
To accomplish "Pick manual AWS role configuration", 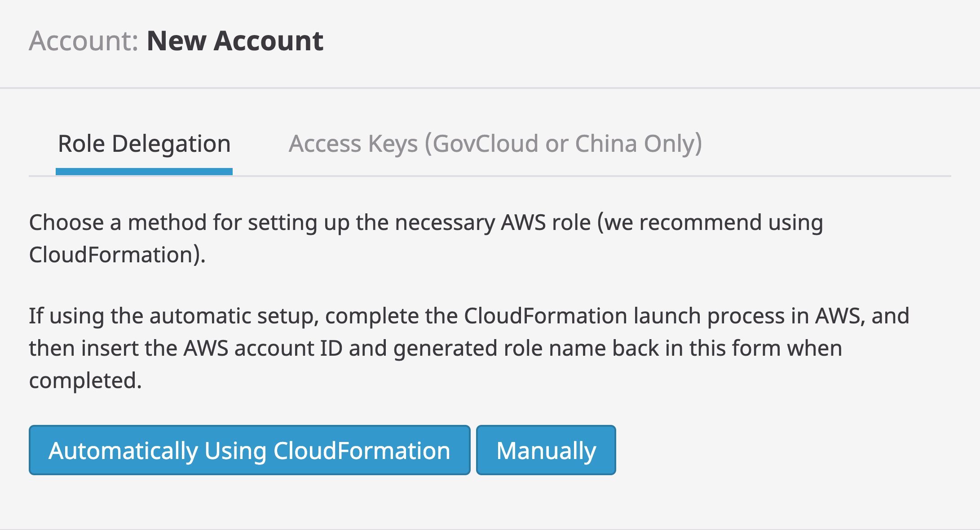I will click(546, 450).
